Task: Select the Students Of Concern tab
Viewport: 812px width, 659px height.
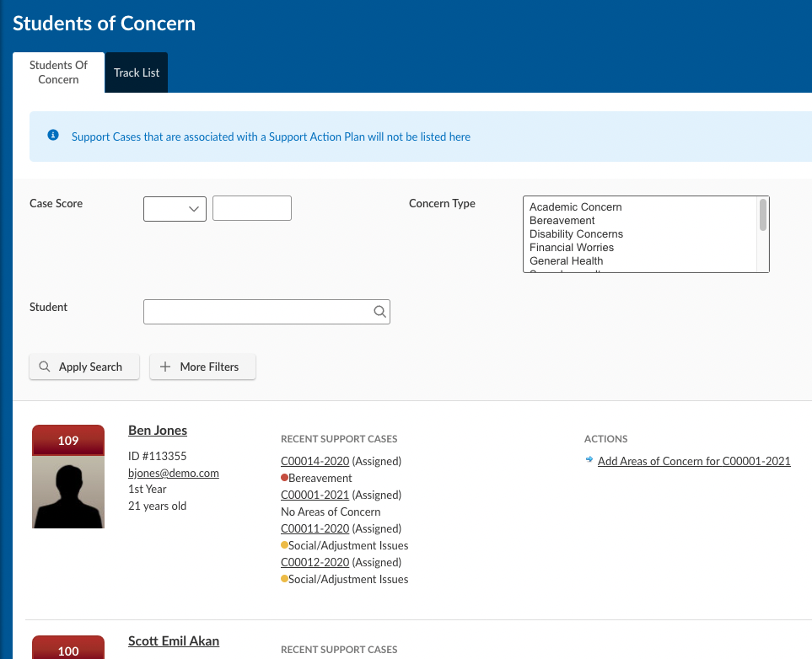Action: [x=58, y=72]
